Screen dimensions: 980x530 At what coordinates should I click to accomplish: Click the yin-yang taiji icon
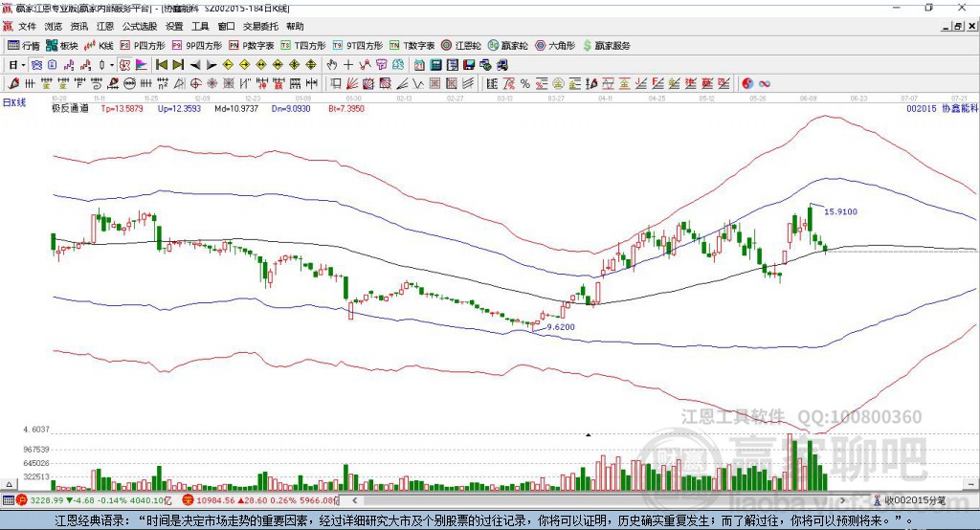747,84
